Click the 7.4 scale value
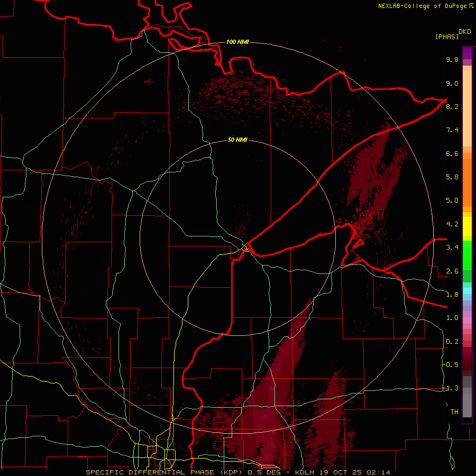The width and height of the screenshot is (476, 476). pos(452,130)
